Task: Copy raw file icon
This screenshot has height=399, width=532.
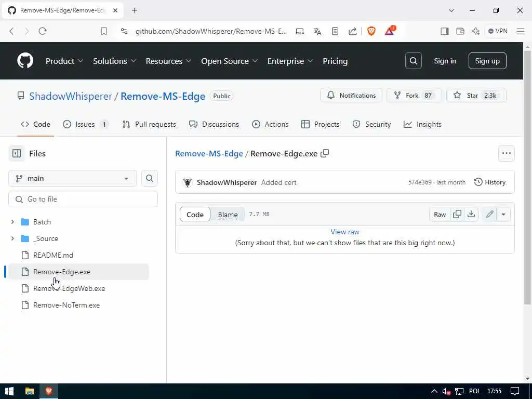Action: click(457, 214)
